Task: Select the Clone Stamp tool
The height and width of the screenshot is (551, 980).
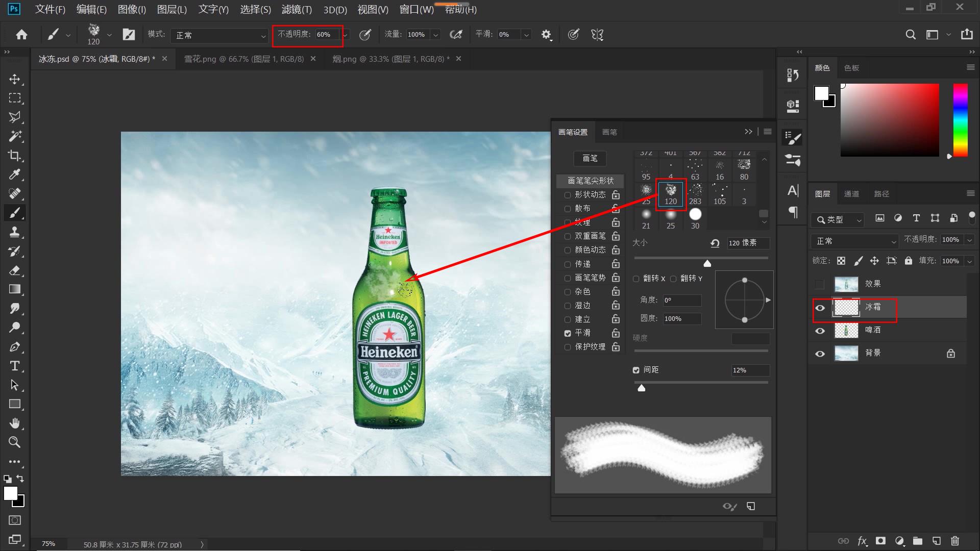Action: point(15,232)
